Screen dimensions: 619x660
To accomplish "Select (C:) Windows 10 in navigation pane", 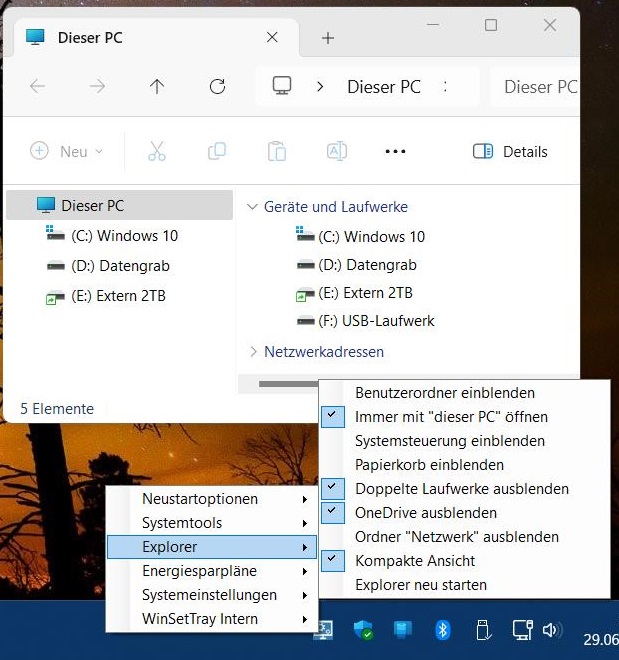I will click(112, 235).
